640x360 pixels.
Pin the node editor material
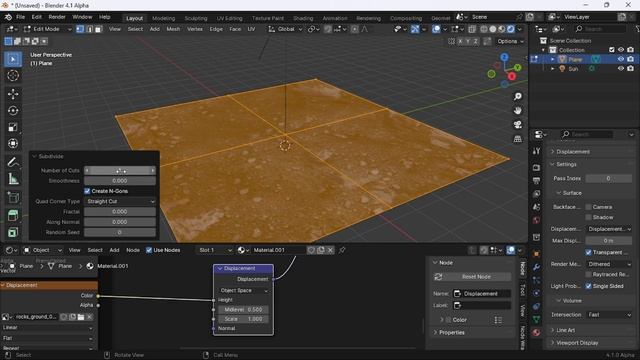[x=342, y=250]
